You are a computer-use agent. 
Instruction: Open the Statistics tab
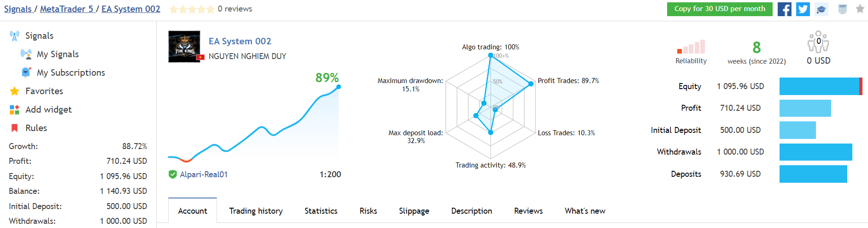321,211
